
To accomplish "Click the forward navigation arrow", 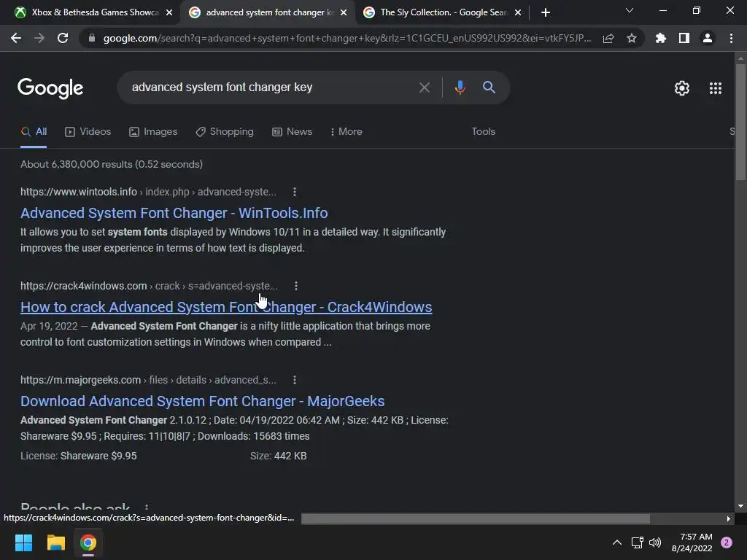I will pyautogui.click(x=39, y=38).
